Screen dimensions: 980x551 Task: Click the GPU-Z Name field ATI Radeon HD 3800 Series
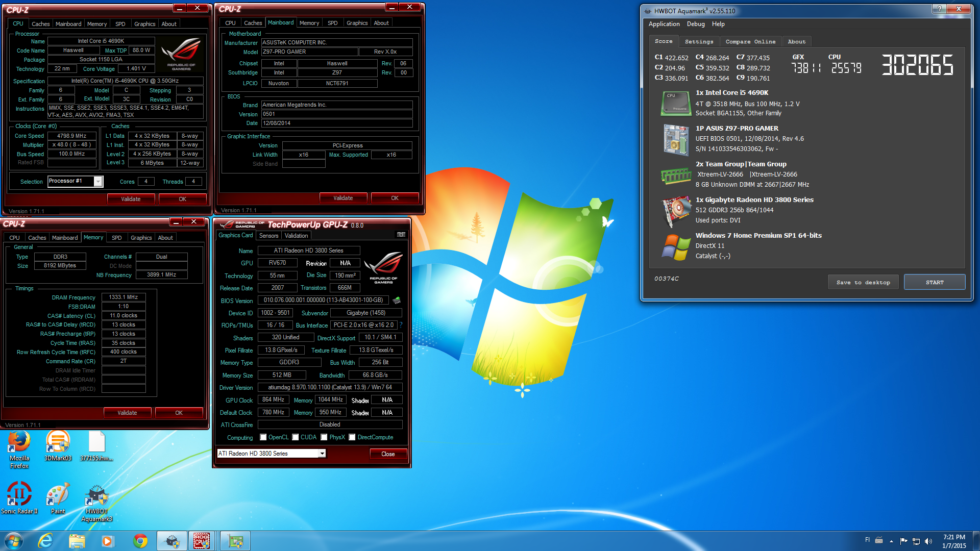(309, 251)
